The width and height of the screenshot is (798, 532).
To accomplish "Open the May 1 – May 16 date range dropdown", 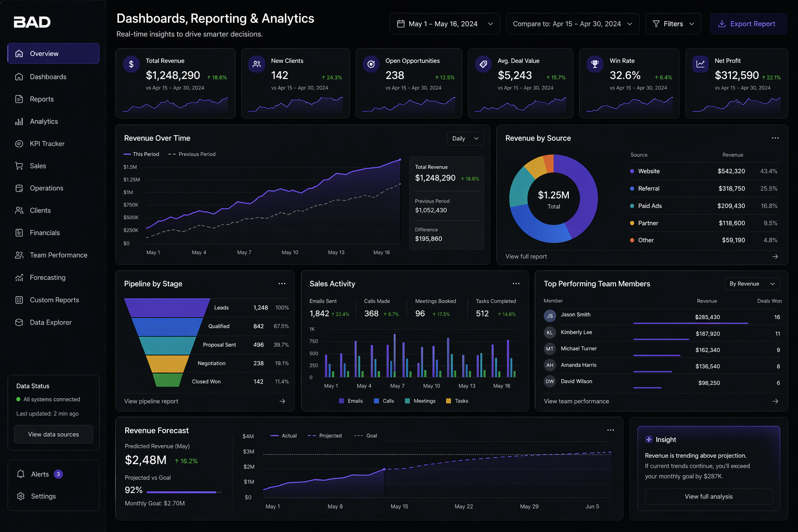I will coord(445,24).
